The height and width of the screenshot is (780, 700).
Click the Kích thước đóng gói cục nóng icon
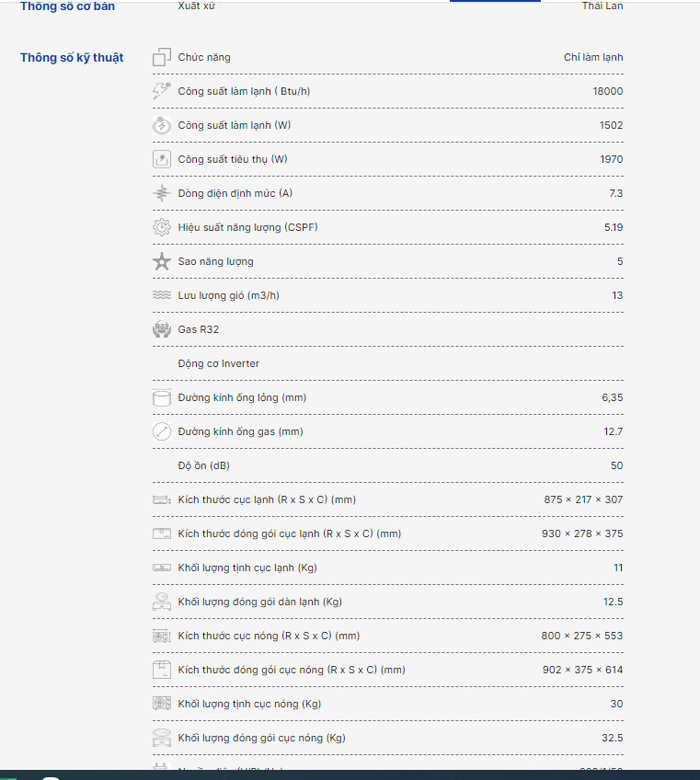click(162, 670)
